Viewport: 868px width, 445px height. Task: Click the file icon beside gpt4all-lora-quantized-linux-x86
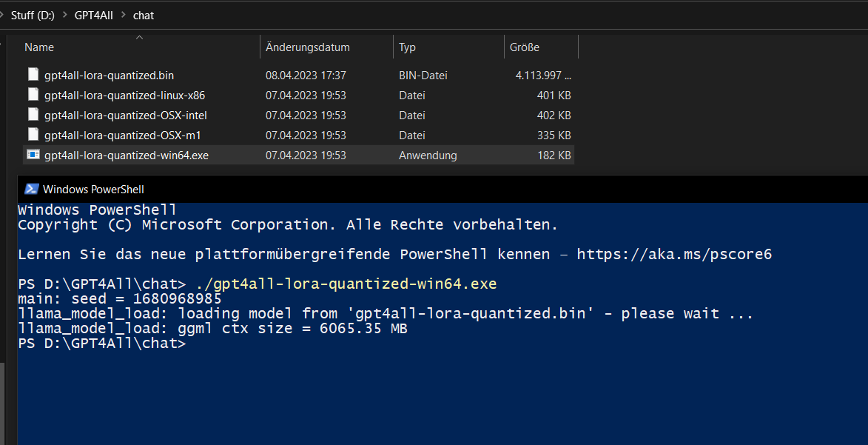[33, 95]
